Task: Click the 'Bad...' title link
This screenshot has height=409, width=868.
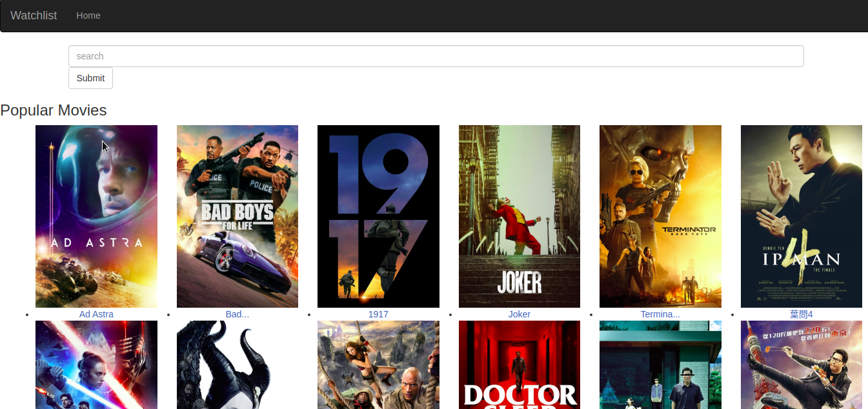Action: click(237, 314)
